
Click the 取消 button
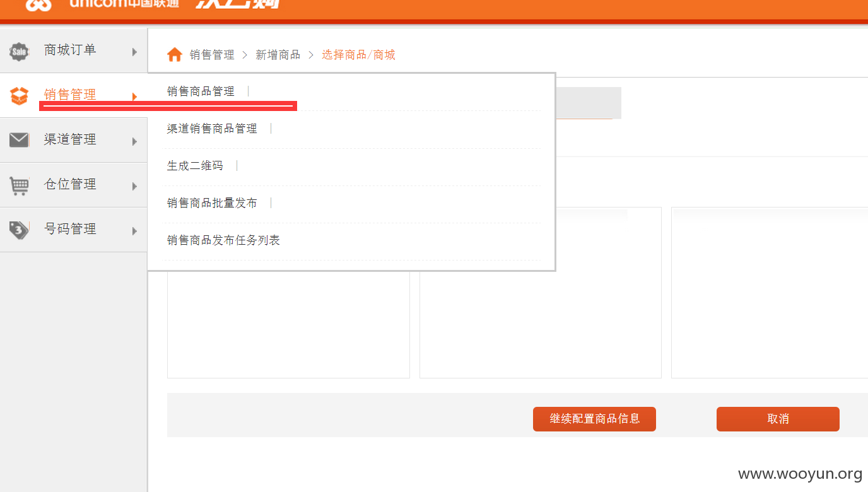778,419
